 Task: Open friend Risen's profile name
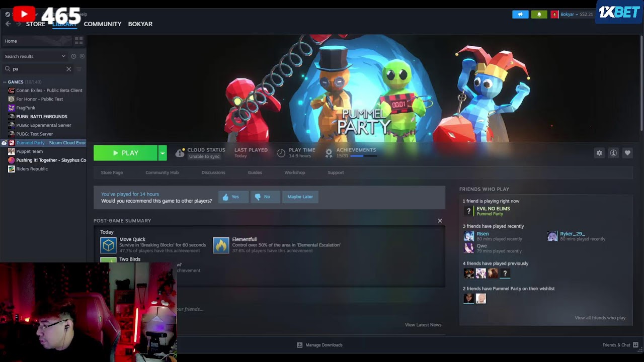[x=482, y=234]
